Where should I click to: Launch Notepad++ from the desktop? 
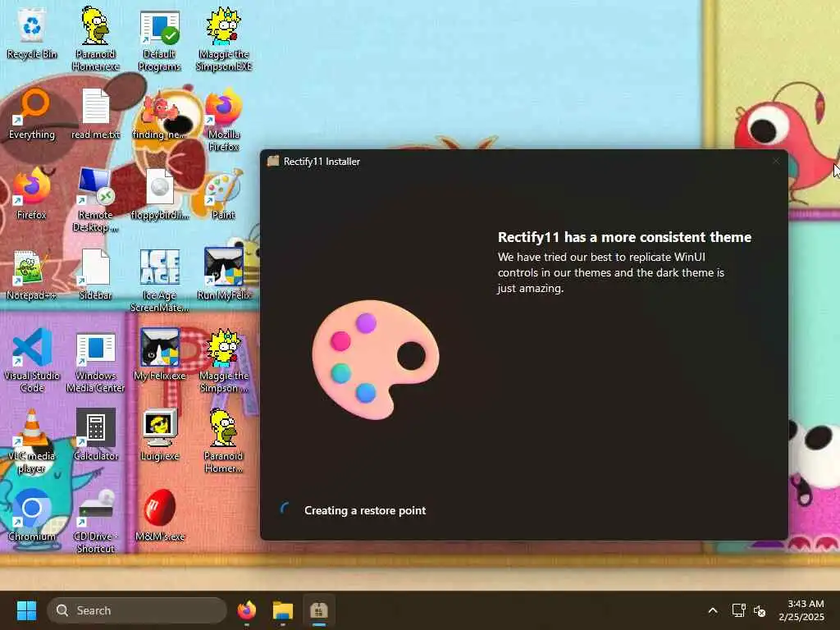coord(32,274)
